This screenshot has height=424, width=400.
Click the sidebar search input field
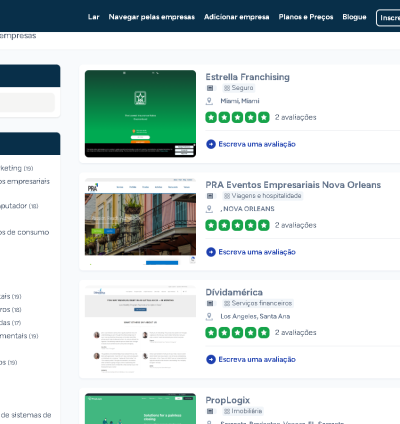27,102
